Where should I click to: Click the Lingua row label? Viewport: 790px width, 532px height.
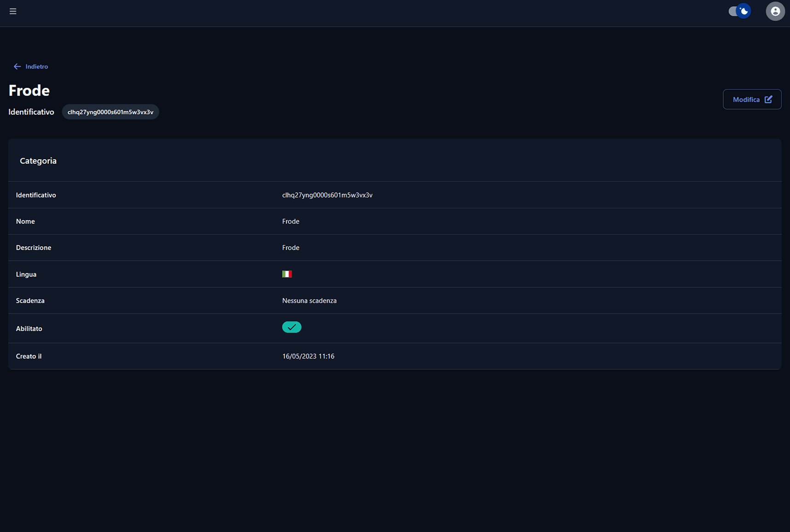(26, 274)
